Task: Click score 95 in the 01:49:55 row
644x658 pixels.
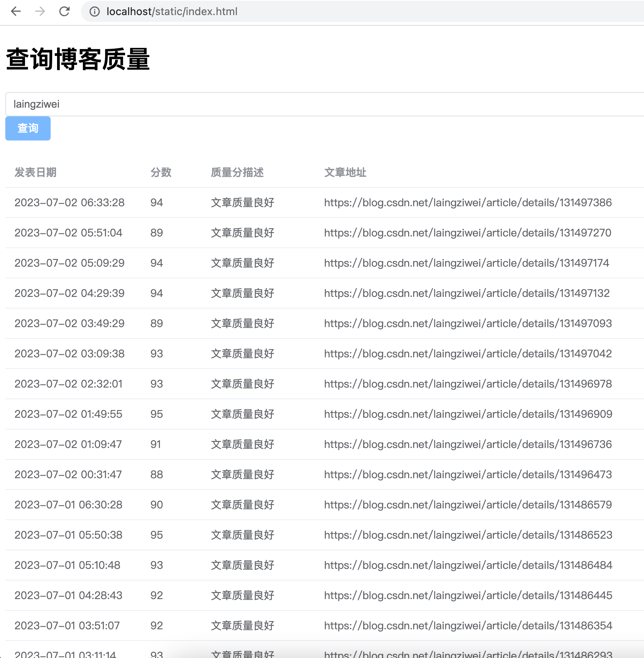Action: click(156, 414)
